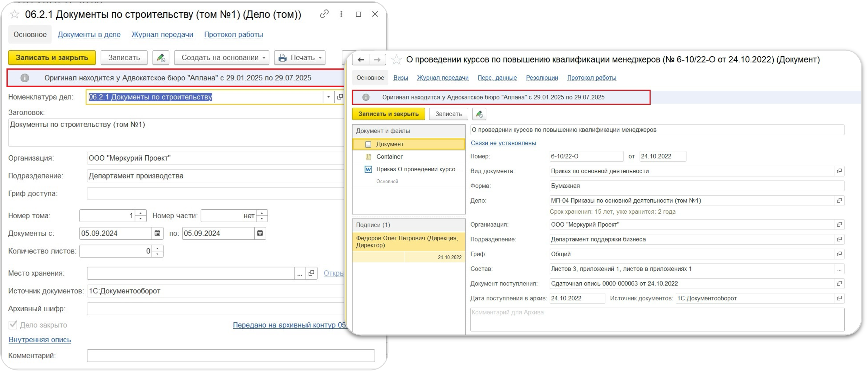Screen dimensions: 868x371
Task: Go back with the left arrow in the document window
Action: coord(361,60)
